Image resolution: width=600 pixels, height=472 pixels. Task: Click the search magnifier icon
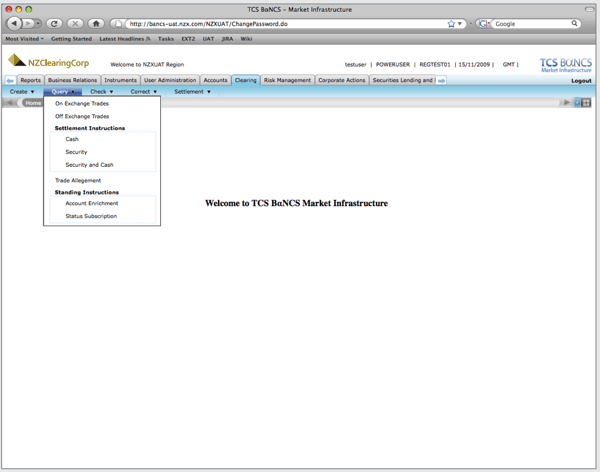click(574, 23)
